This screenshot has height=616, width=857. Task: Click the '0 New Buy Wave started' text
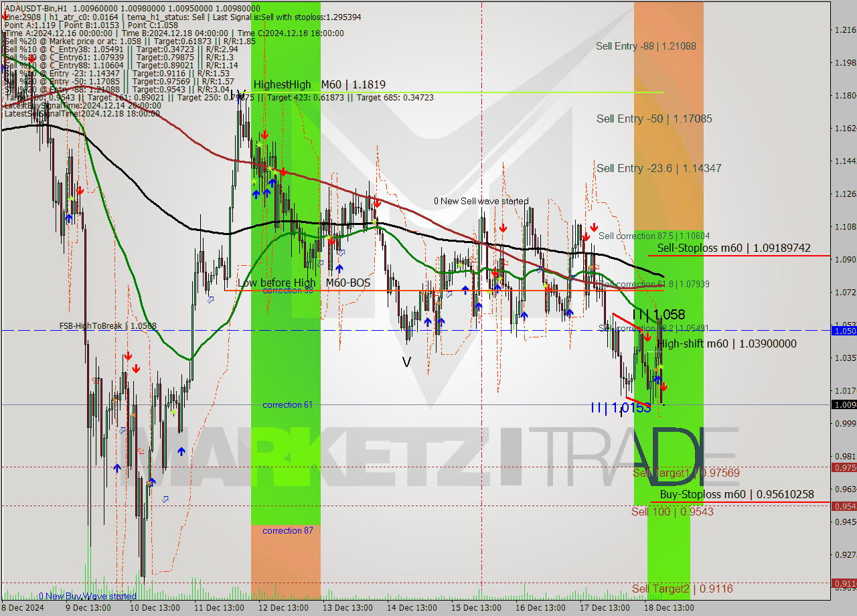click(x=87, y=596)
